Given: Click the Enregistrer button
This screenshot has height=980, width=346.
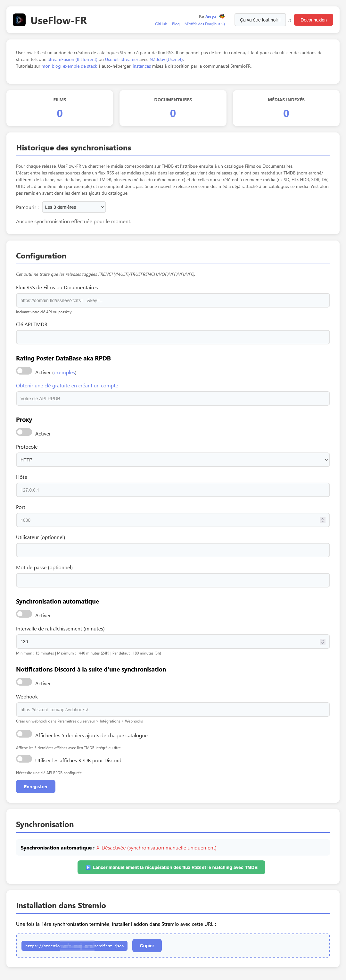Looking at the screenshot, I should click(x=35, y=786).
